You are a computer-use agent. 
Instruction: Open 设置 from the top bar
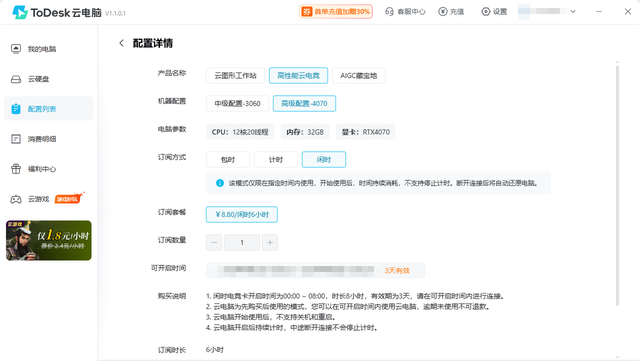(494, 11)
